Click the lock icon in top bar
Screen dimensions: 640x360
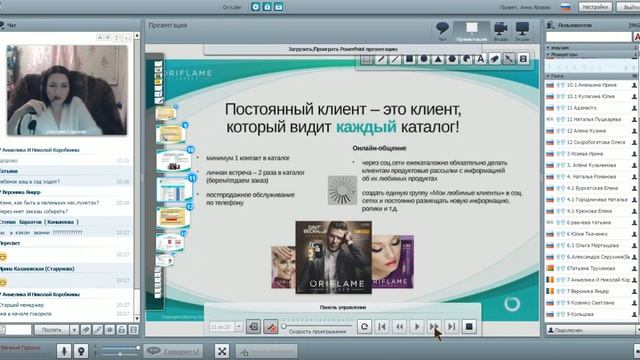click(x=267, y=7)
